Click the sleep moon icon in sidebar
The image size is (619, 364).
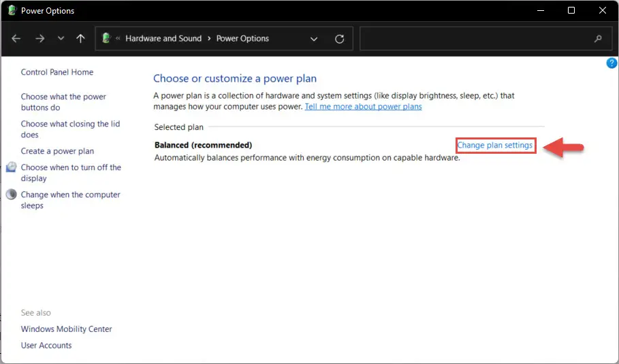[x=11, y=195]
